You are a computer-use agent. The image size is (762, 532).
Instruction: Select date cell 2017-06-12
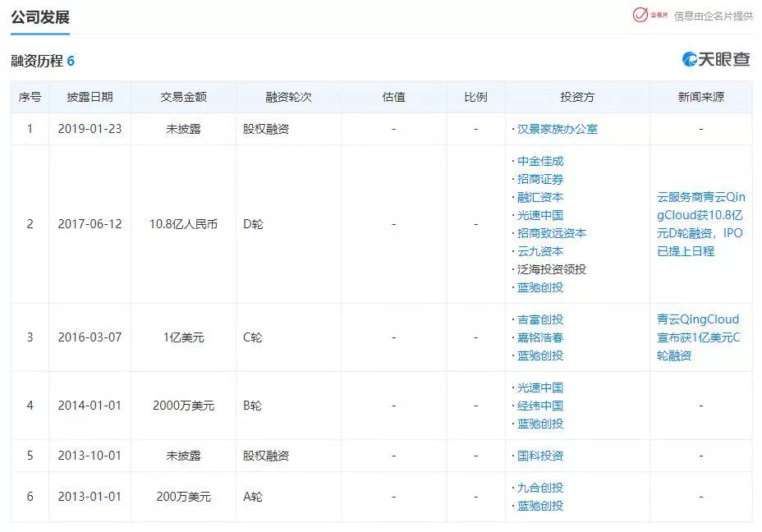pos(90,224)
